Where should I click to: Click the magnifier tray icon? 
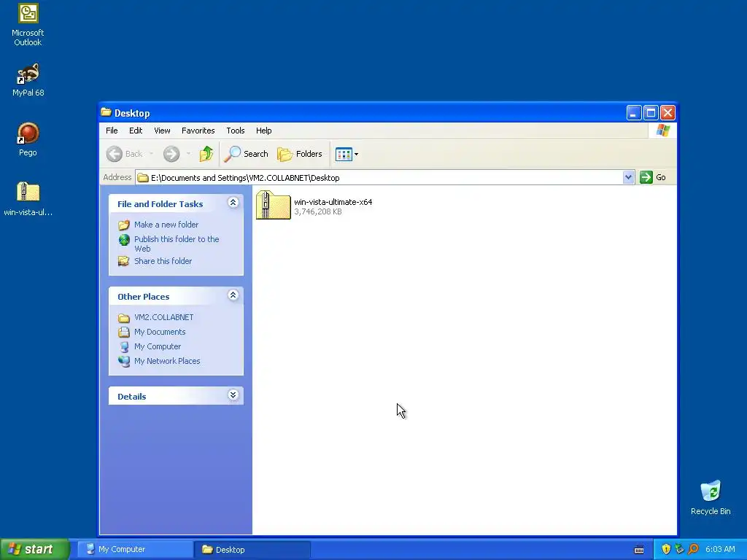click(693, 550)
